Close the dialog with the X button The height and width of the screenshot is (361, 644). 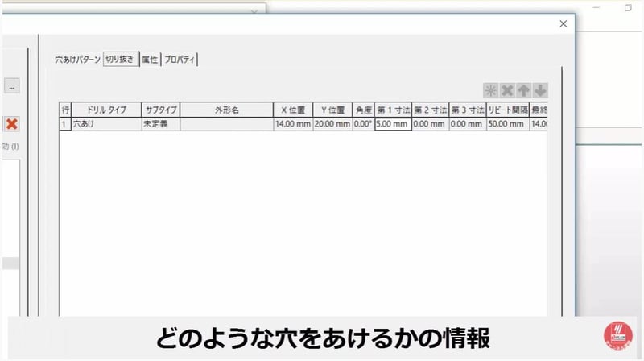tap(563, 24)
